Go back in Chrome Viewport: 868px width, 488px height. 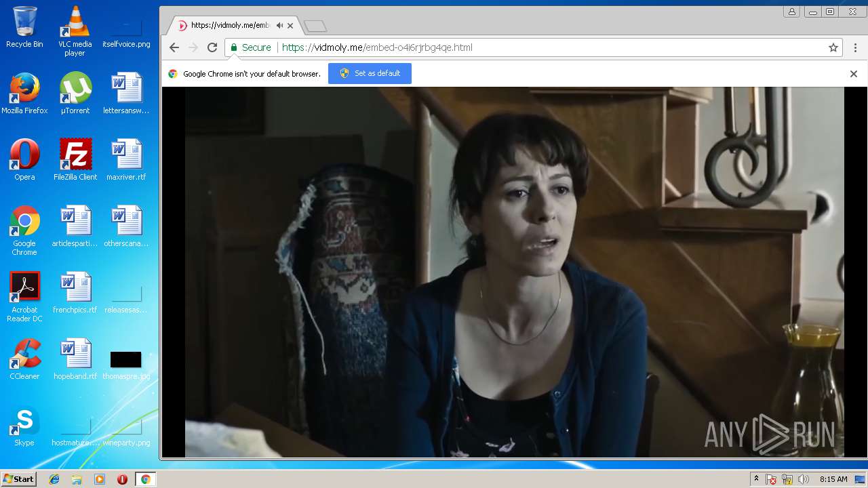tap(174, 47)
